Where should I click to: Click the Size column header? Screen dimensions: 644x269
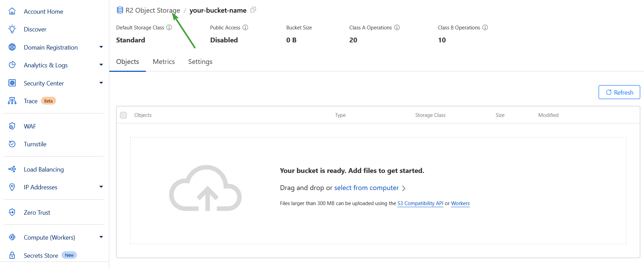(500, 115)
